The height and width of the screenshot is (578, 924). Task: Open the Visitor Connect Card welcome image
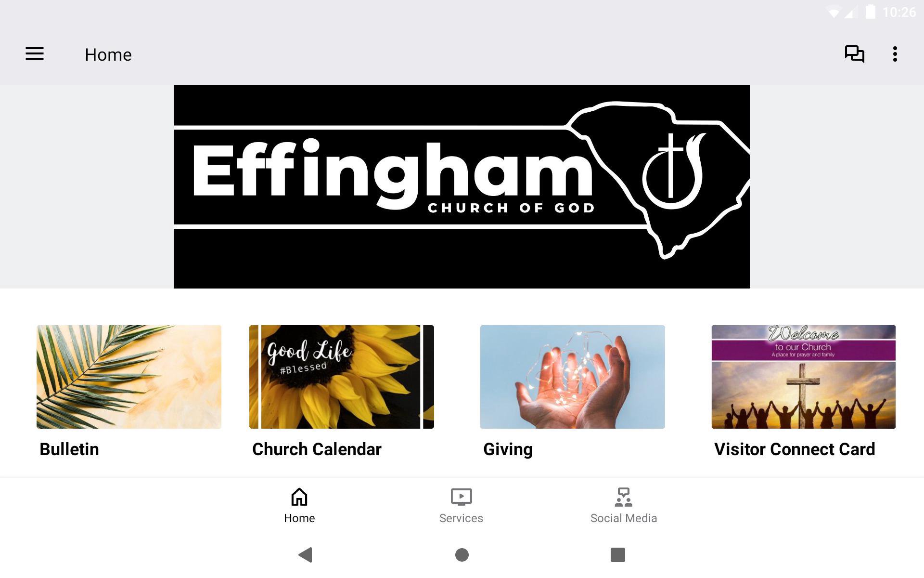pyautogui.click(x=804, y=377)
